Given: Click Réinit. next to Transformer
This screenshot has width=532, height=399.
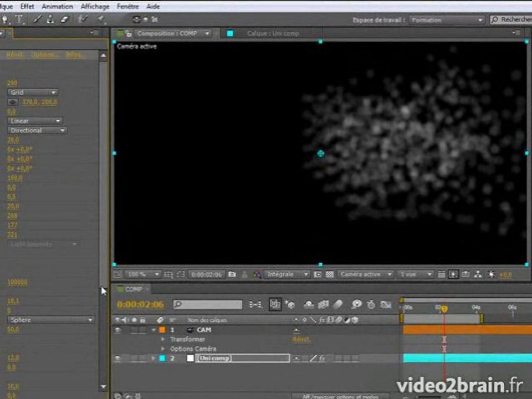Looking at the screenshot, I should (x=301, y=339).
